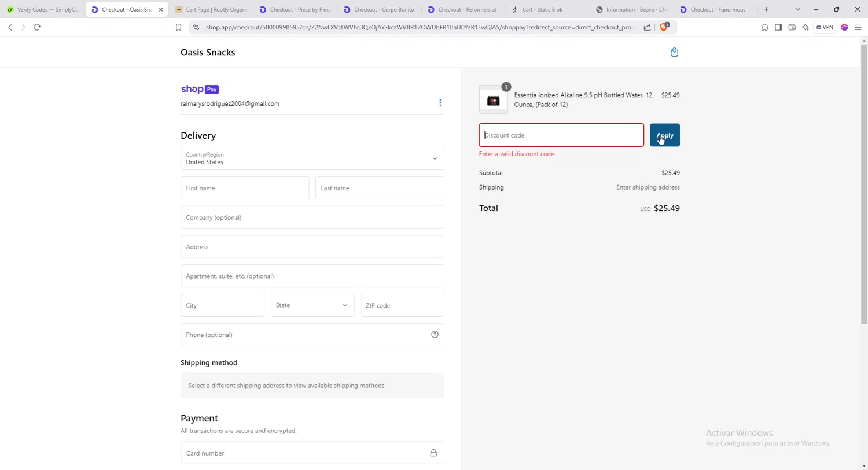The image size is (868, 470).
Task: Switch to Checkout - Corpo Bonito tab
Action: [379, 9]
